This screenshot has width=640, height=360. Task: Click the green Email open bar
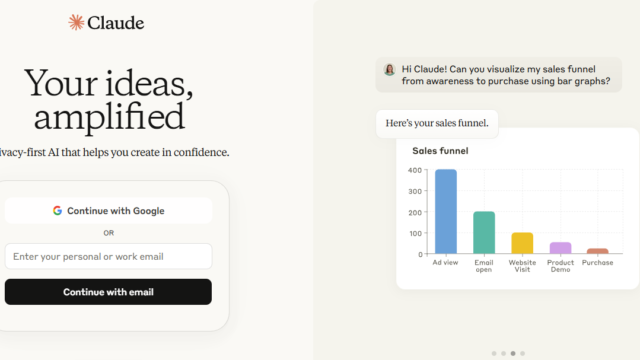pos(484,233)
